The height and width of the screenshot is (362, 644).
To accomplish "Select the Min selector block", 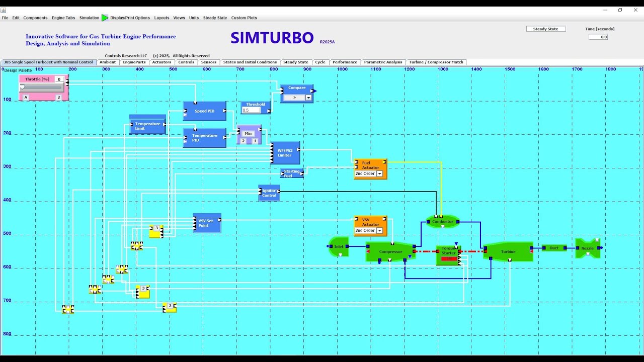I will click(249, 135).
